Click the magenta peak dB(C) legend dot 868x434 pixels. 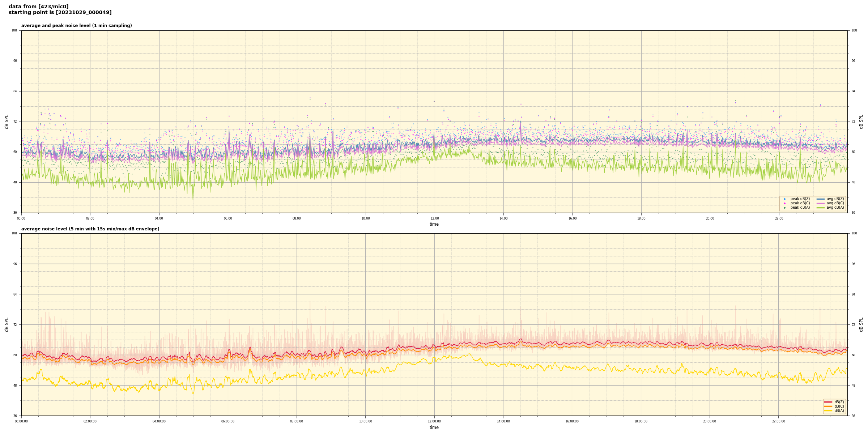click(784, 203)
